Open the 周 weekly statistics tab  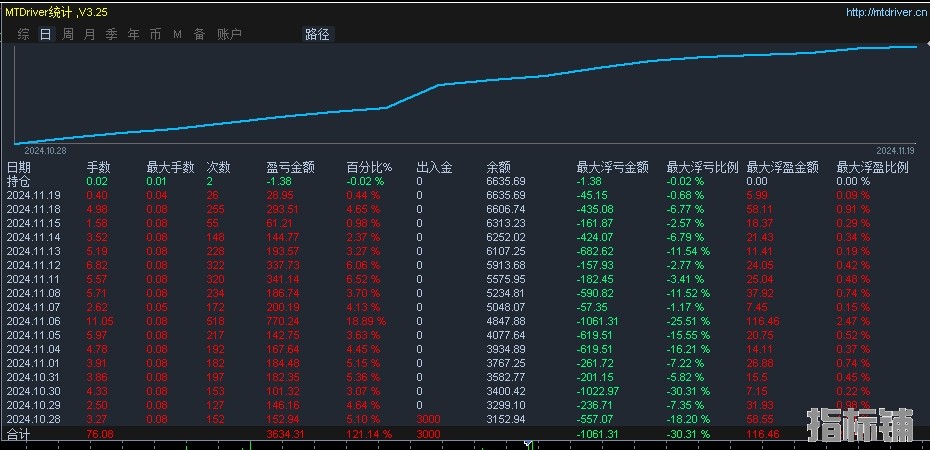68,34
